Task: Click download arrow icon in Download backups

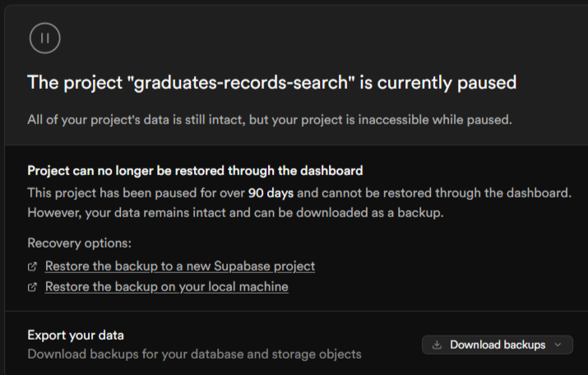Action: 437,345
